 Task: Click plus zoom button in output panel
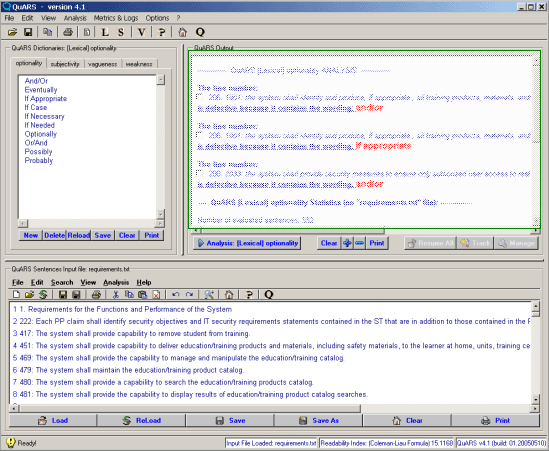pyautogui.click(x=347, y=243)
